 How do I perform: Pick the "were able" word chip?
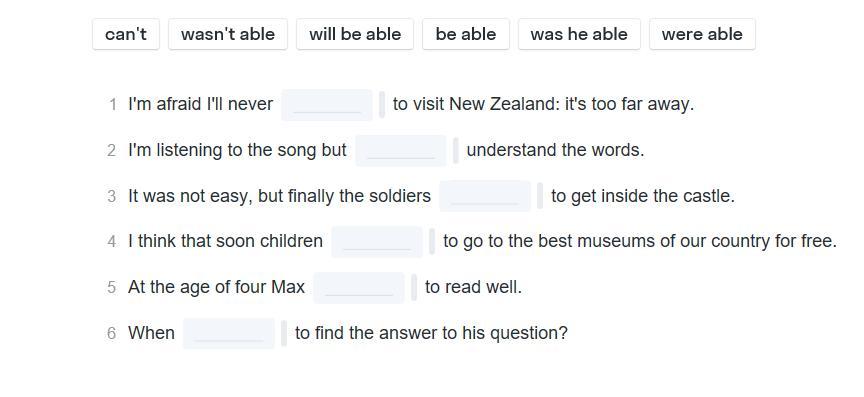pos(702,34)
